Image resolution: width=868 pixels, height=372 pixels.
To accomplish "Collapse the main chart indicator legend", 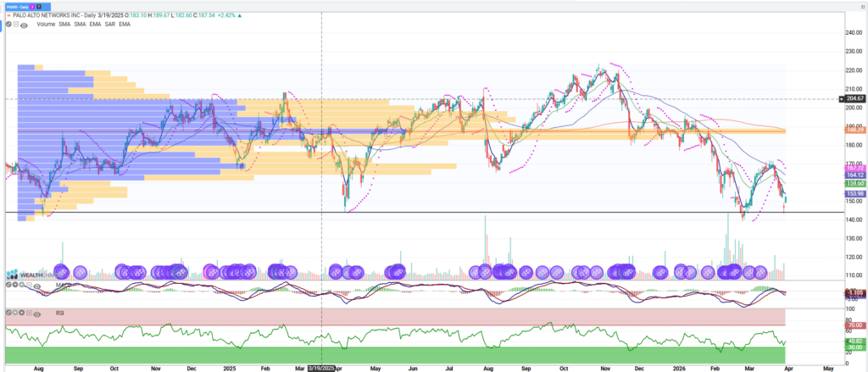I will coord(15,25).
